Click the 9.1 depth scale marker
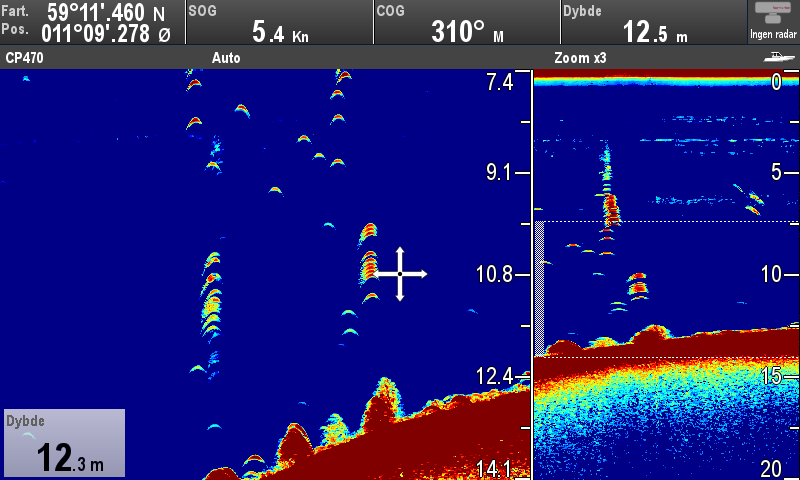 [x=499, y=172]
